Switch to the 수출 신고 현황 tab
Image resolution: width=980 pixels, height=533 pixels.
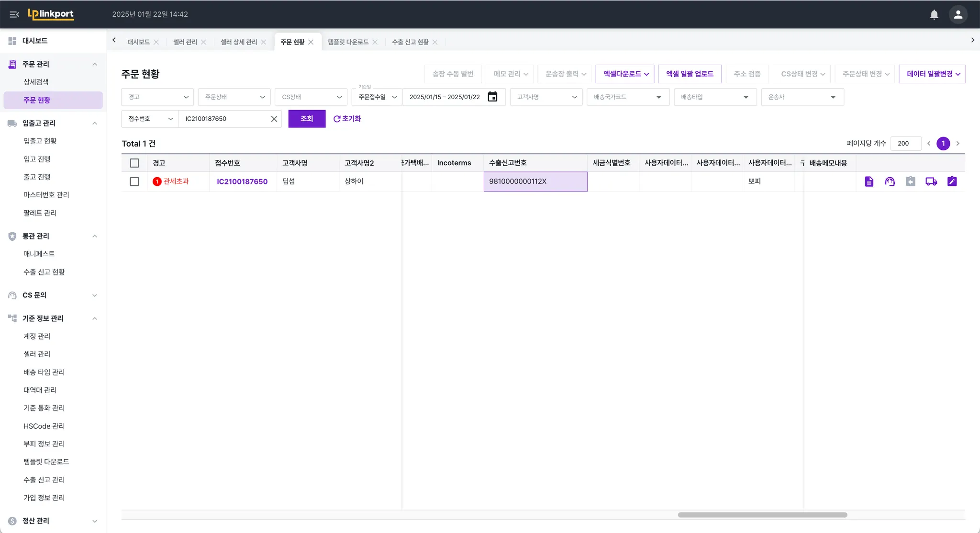coord(410,42)
